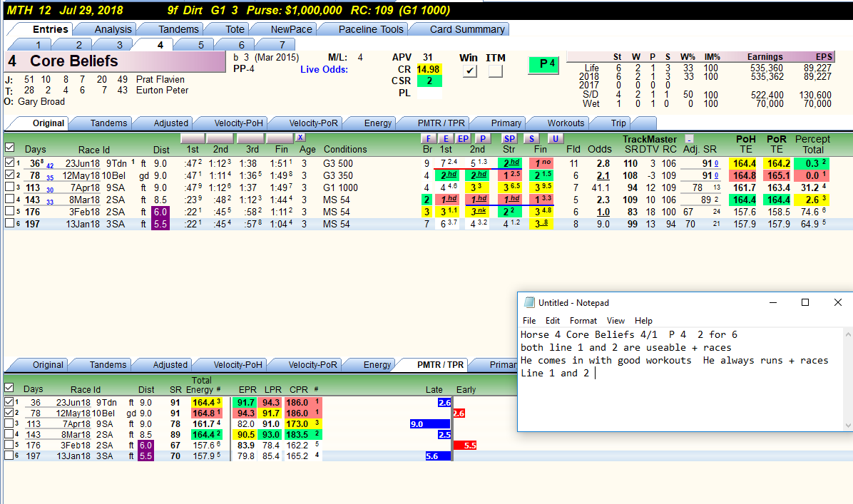The image size is (853, 504).
Task: Check the 3Feb18 2SA row in the lower PMTR table
Action: coord(9,445)
